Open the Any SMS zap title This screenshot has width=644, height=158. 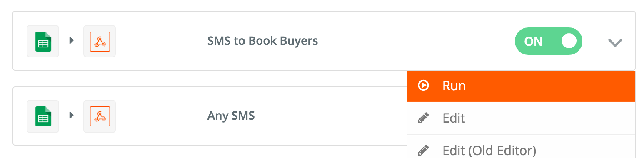(231, 116)
